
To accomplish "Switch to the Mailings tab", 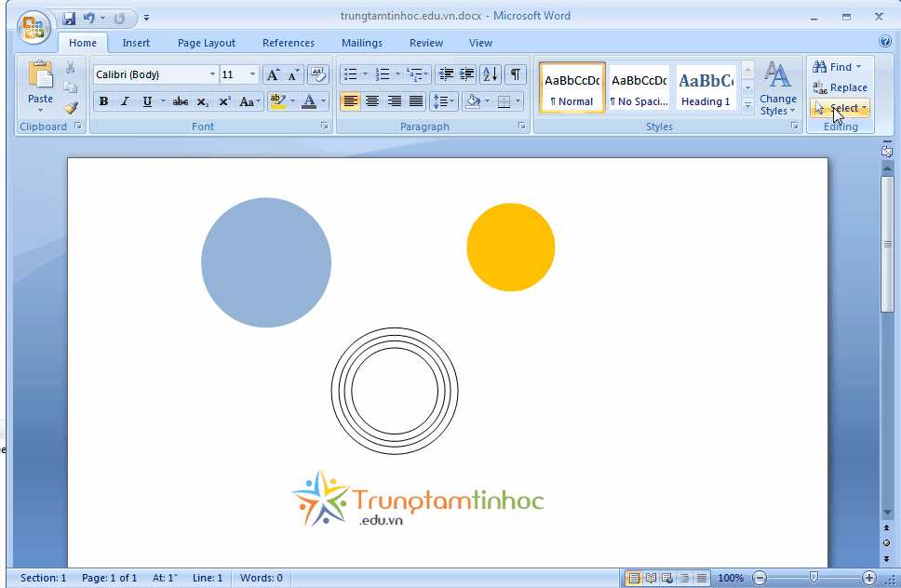I will pyautogui.click(x=362, y=43).
